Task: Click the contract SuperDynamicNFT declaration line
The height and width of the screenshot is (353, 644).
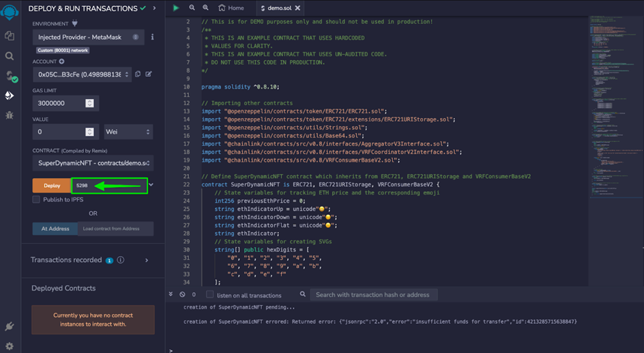Action: point(321,184)
